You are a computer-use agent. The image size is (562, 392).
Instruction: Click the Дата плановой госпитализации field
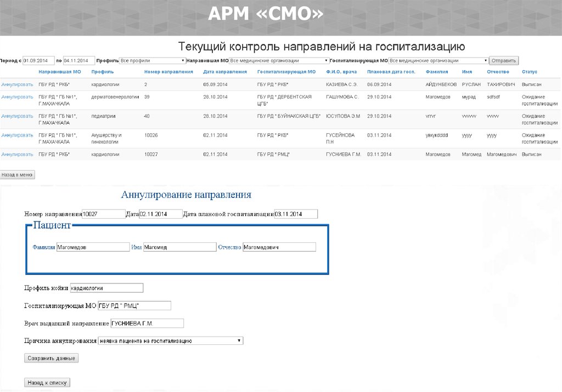click(295, 214)
